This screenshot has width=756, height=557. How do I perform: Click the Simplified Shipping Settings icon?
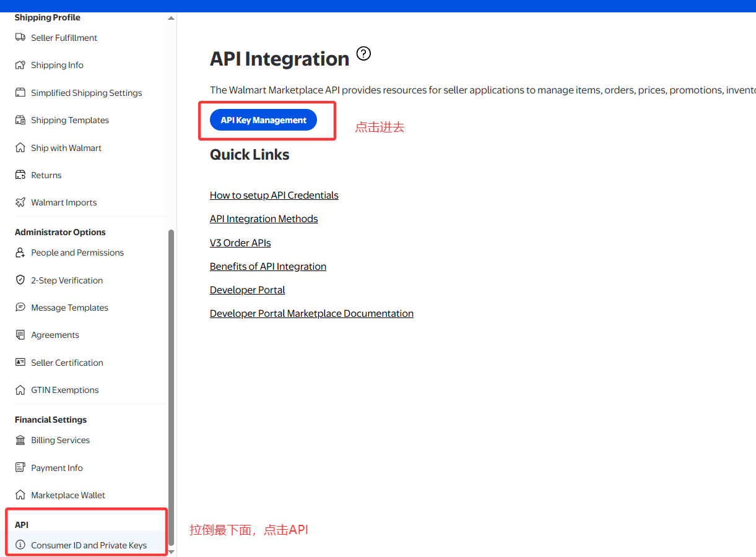20,93
